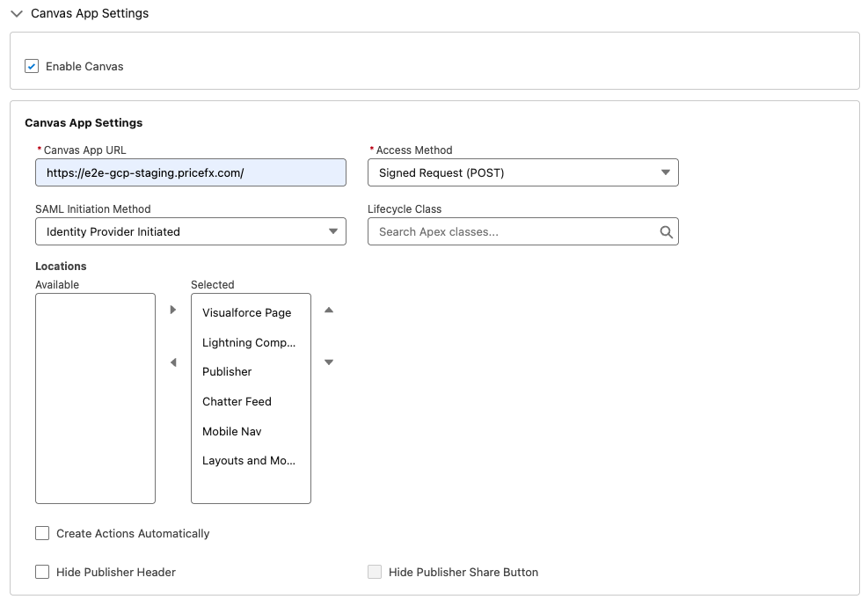
Task: Open the SAML Initiation Method dropdown
Action: tap(191, 231)
